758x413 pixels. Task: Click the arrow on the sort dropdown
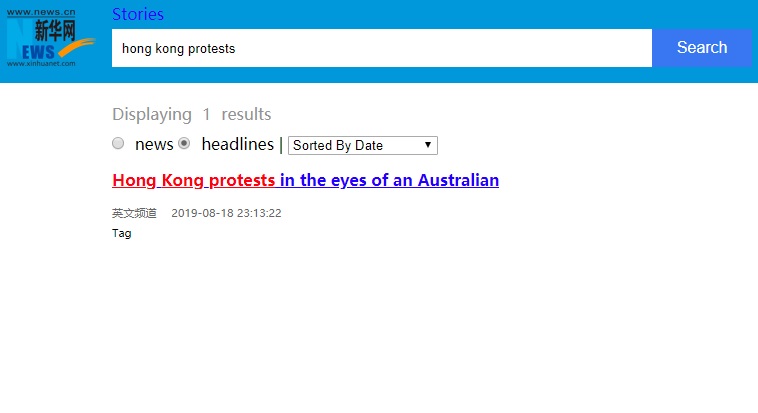428,145
